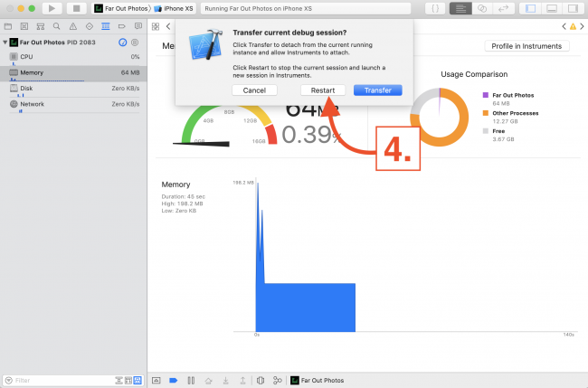Click the related items grid icon
This screenshot has height=388, width=588.
(x=156, y=26)
